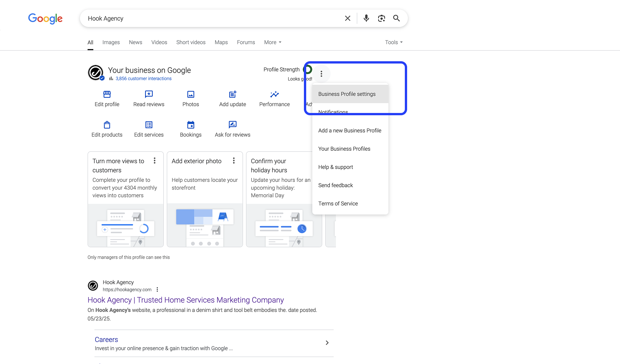Click the Add update icon
Image resolution: width=620 pixels, height=364 pixels.
(233, 94)
